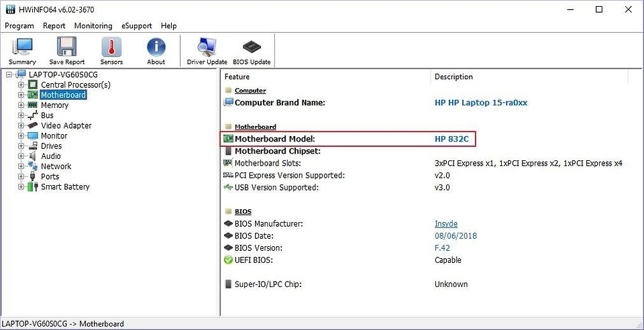Expand the Memory tree node
Viewport: 644px width, 330px height.
(x=21, y=105)
